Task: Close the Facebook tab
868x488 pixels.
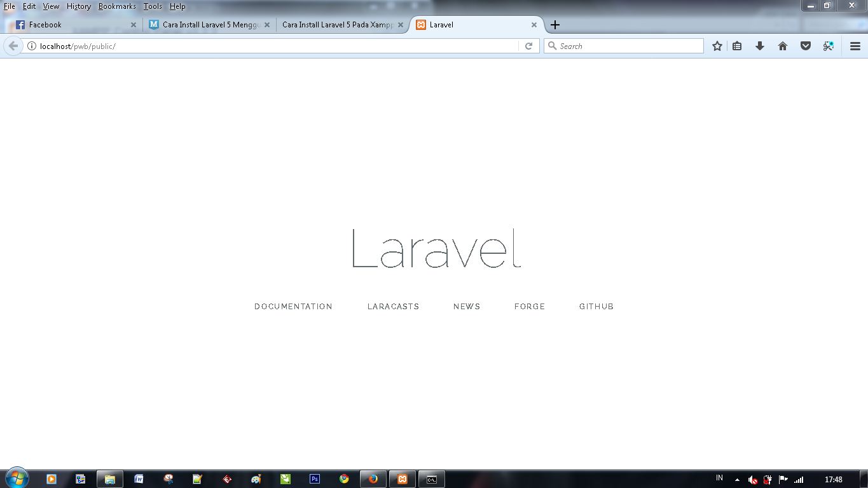Action: coord(134,25)
